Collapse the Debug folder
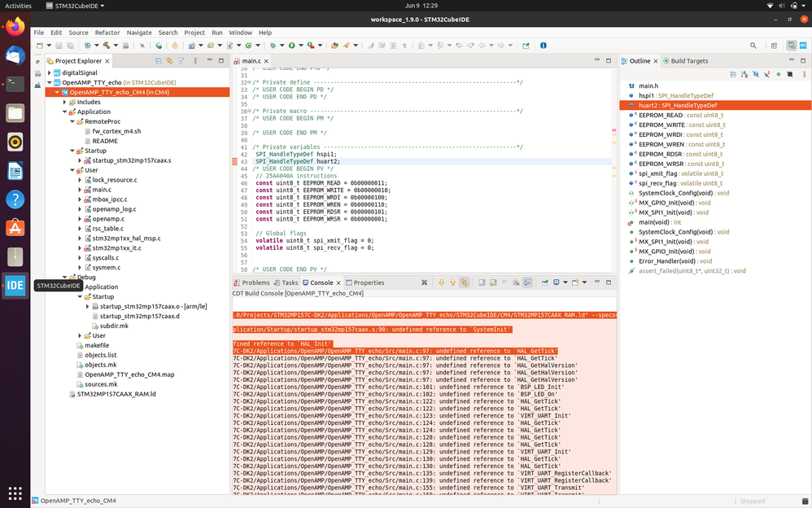The height and width of the screenshot is (508, 812). click(x=65, y=278)
